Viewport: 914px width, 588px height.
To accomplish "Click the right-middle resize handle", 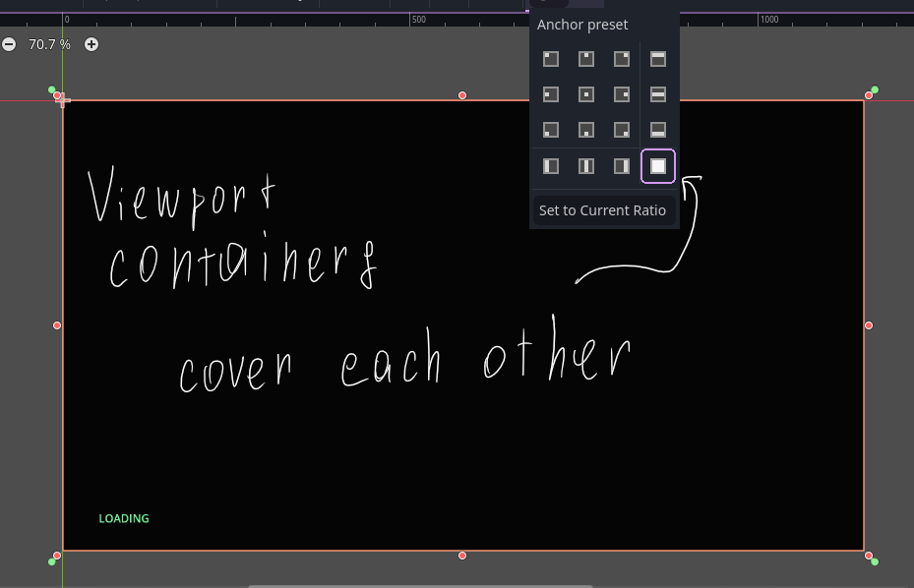I will click(869, 325).
